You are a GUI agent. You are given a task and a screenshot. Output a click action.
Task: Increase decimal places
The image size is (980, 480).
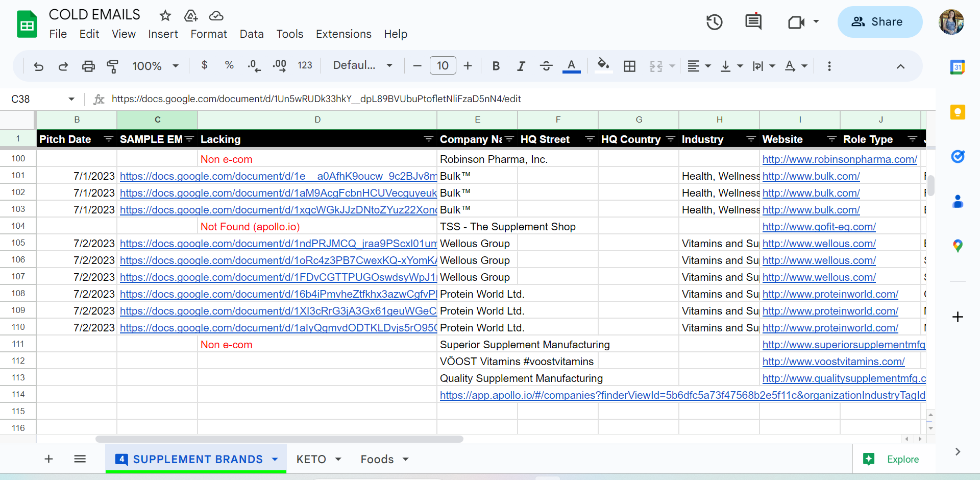[279, 66]
